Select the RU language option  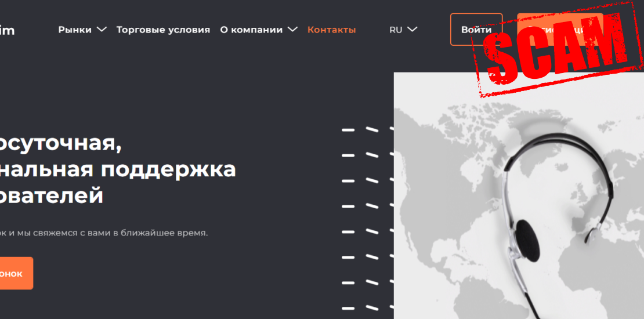click(396, 30)
